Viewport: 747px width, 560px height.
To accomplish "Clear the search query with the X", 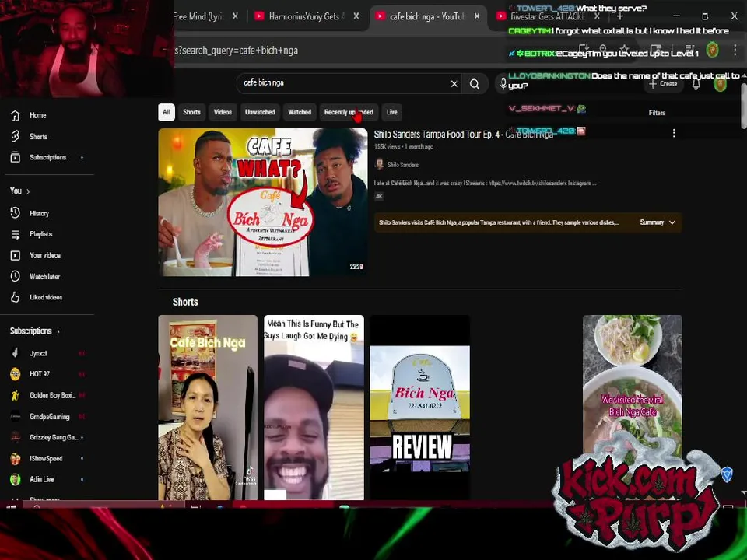I will pos(454,84).
